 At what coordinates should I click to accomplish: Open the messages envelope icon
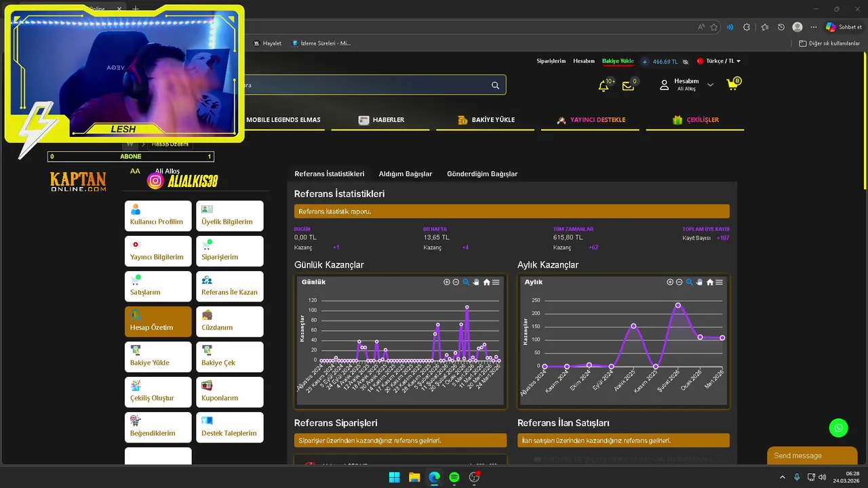[628, 86]
